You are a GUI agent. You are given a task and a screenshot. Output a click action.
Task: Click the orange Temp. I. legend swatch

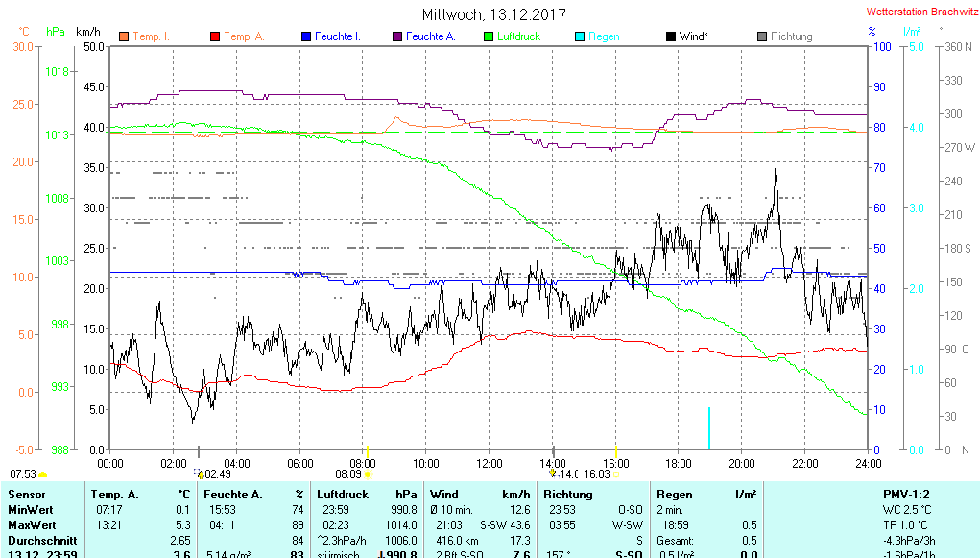pyautogui.click(x=123, y=36)
